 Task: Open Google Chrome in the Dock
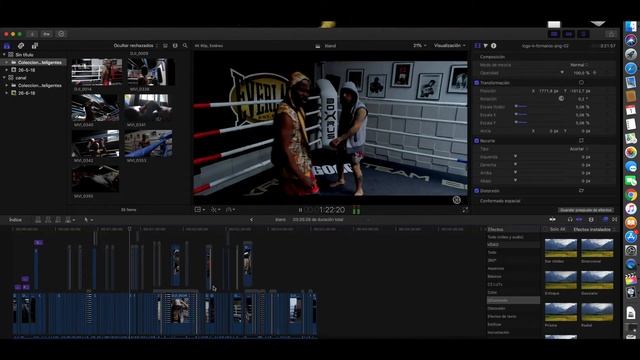(631, 195)
